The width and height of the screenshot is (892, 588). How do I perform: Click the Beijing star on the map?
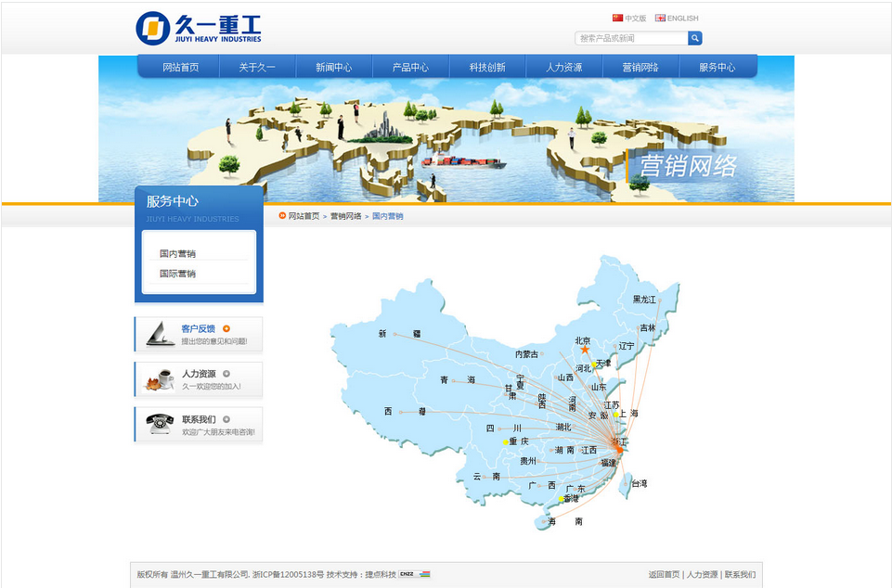pyautogui.click(x=585, y=350)
